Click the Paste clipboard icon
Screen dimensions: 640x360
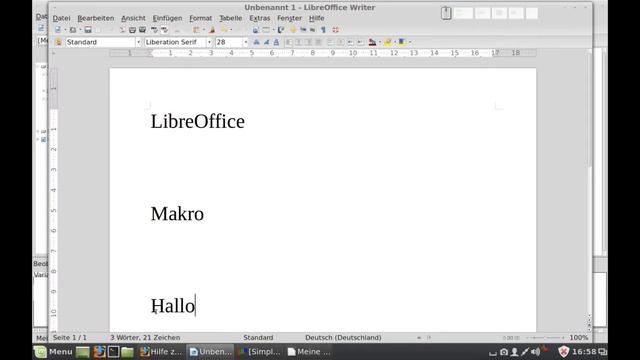196,30
